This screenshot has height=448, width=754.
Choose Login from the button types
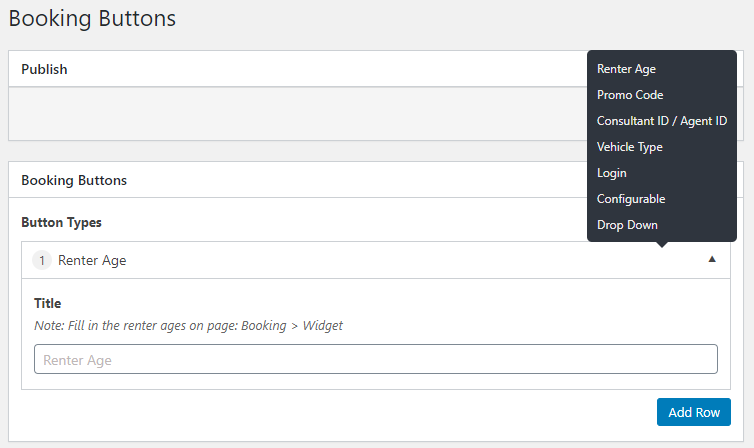612,173
